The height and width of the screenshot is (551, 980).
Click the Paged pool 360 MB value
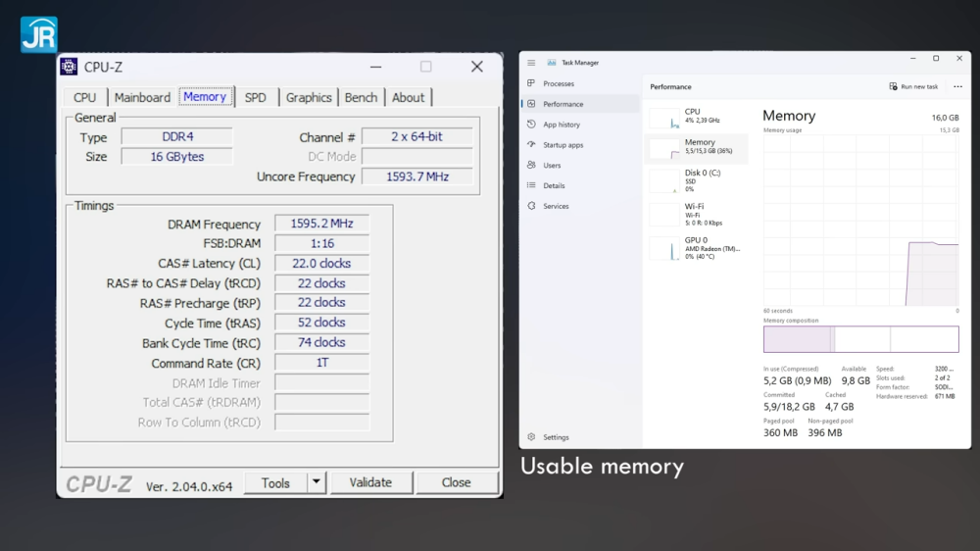pos(781,432)
